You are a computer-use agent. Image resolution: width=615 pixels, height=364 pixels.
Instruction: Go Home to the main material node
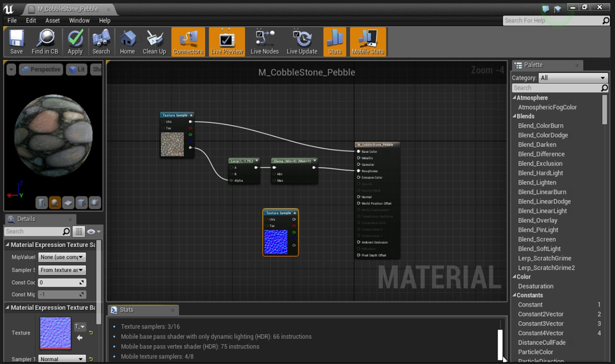pos(128,42)
